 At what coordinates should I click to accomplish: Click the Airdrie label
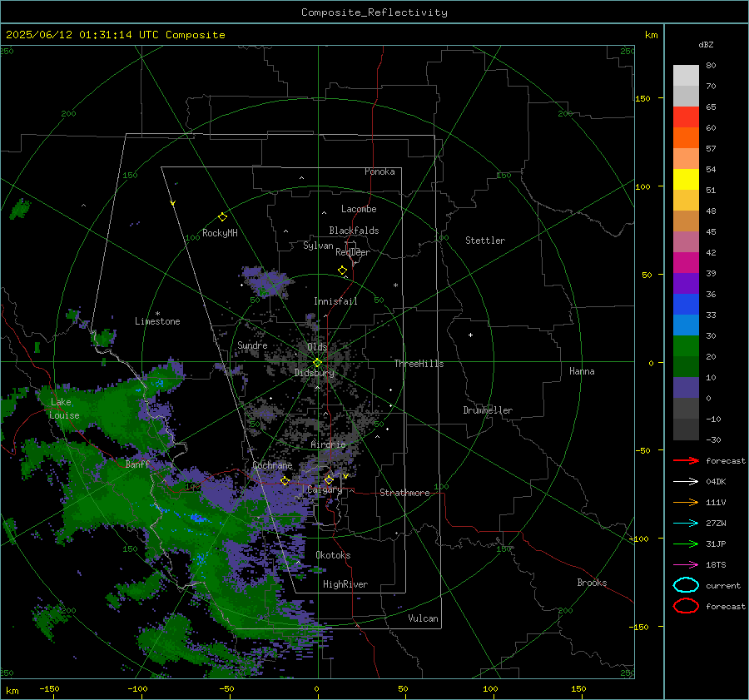tap(328, 444)
